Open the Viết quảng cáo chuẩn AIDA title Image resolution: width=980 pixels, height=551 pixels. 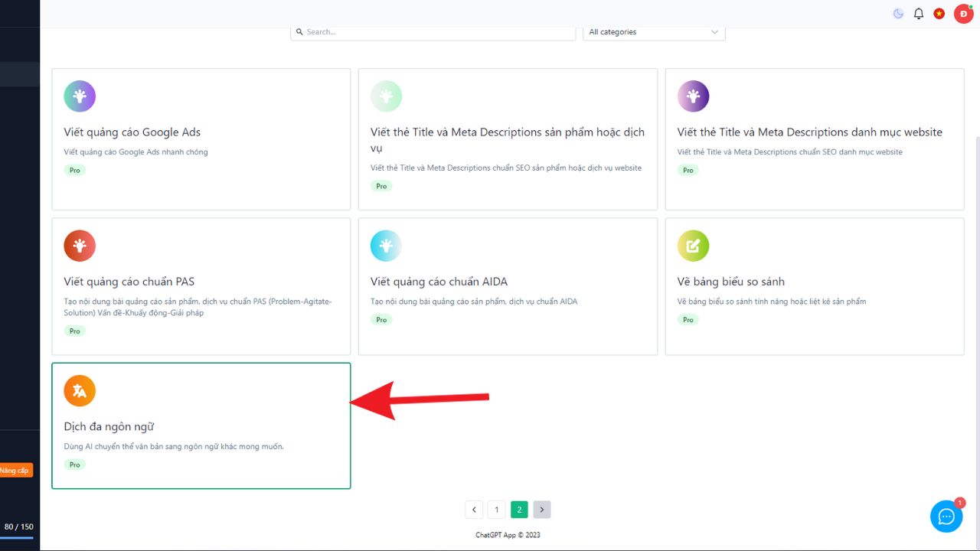point(439,282)
